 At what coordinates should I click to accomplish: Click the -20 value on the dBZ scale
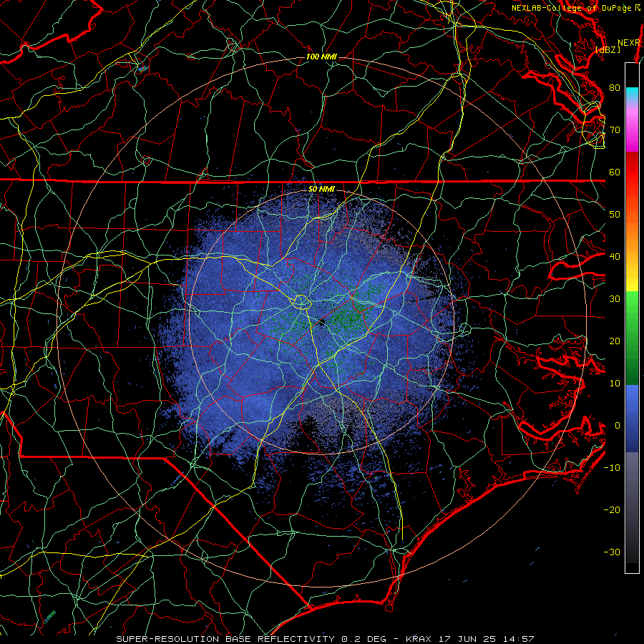point(612,510)
